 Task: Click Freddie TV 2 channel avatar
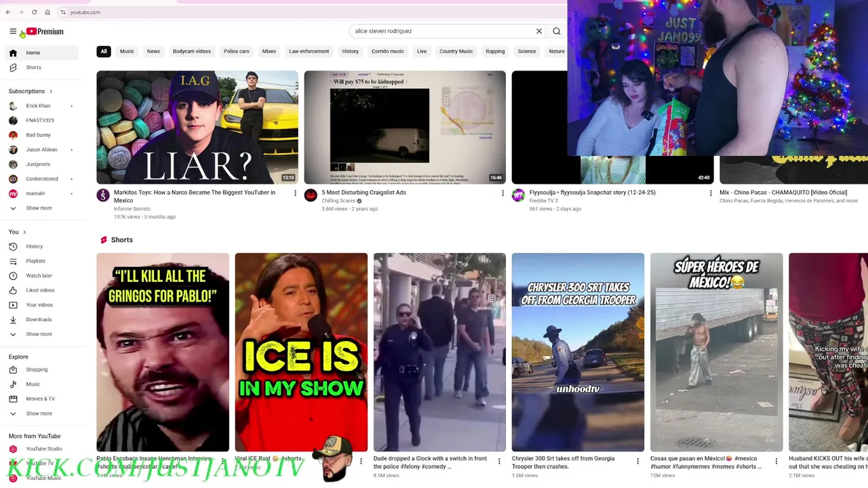click(518, 195)
